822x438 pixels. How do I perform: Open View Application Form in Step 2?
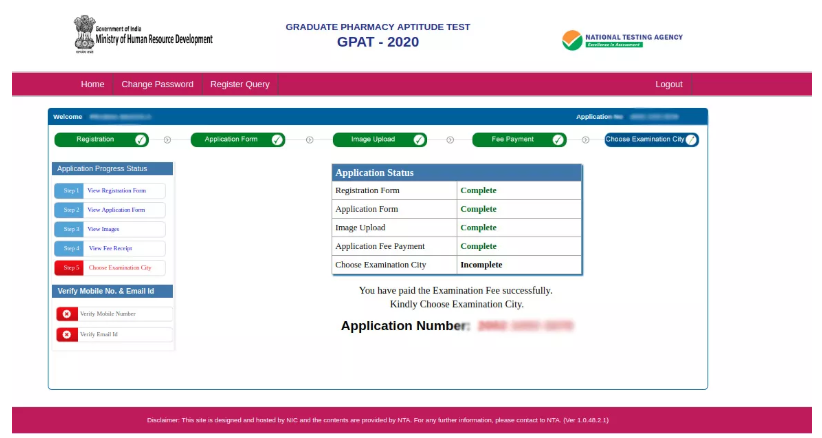tap(116, 210)
